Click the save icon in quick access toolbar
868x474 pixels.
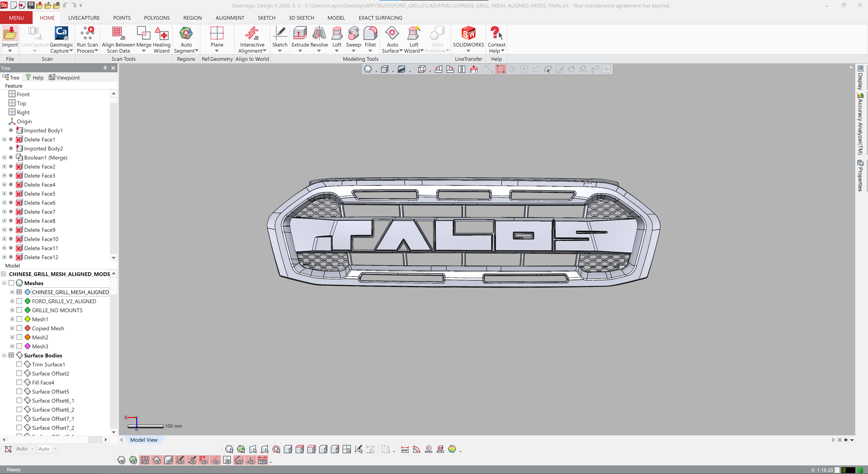[31, 5]
